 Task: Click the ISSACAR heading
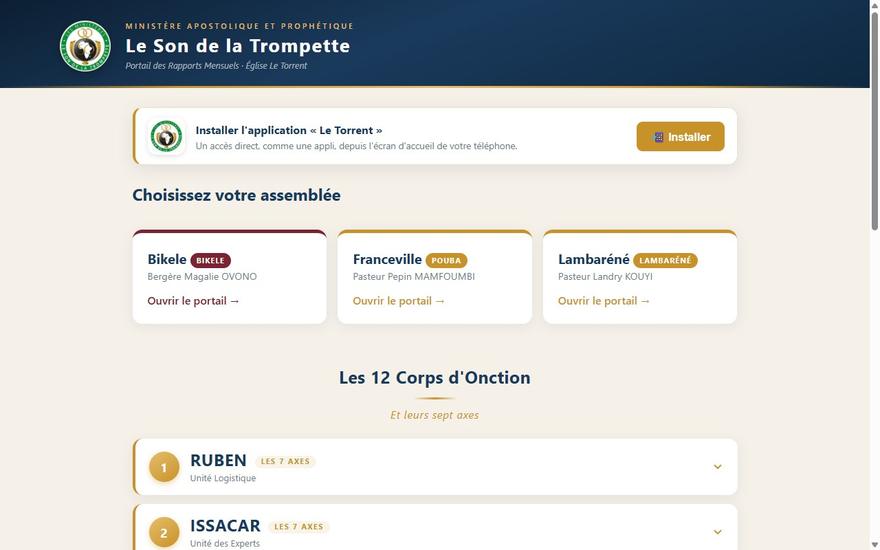(x=225, y=526)
